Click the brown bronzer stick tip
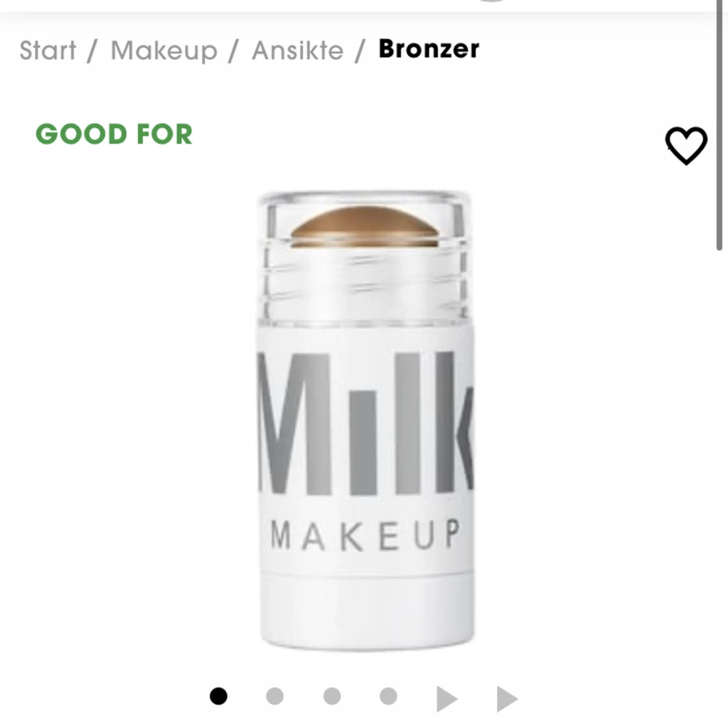The image size is (728, 728). pyautogui.click(x=364, y=226)
